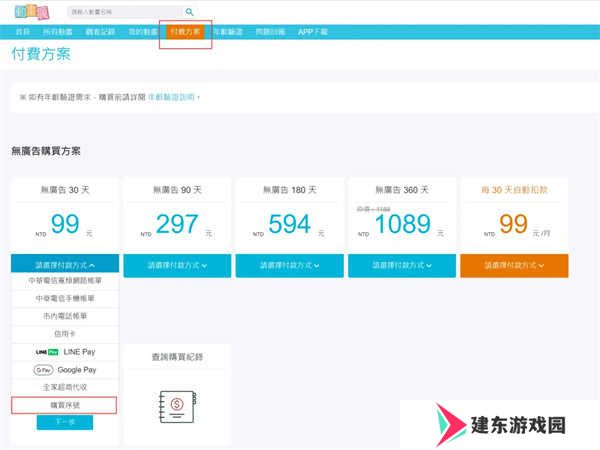Click the 1089 price on 360-day plan
This screenshot has width=600, height=450.
click(403, 224)
